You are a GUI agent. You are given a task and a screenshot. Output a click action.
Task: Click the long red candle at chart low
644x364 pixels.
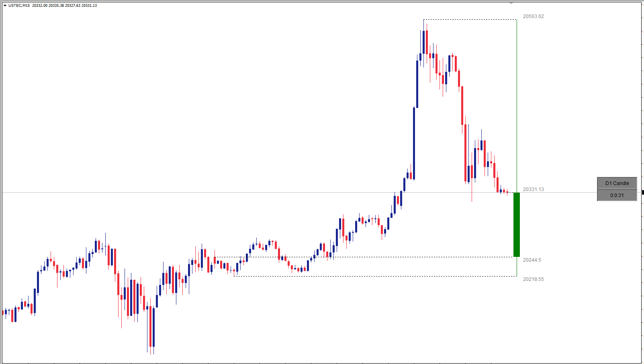click(x=151, y=327)
